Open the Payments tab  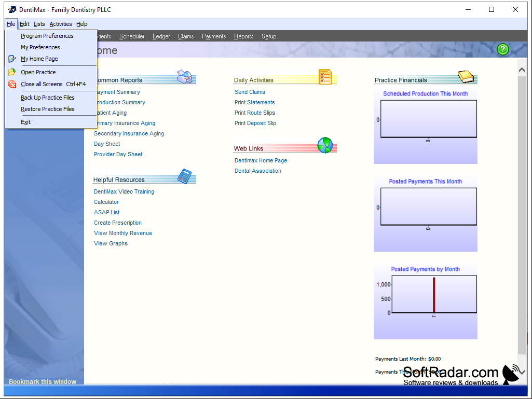(214, 36)
